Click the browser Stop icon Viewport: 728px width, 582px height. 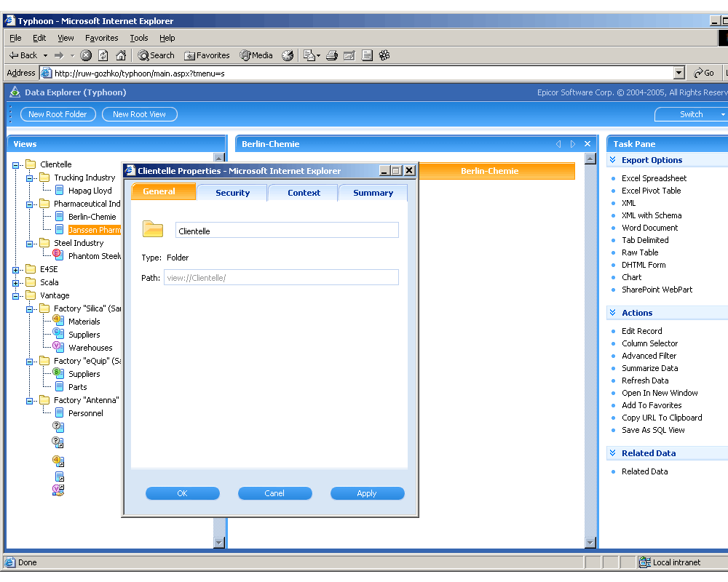pyautogui.click(x=86, y=55)
